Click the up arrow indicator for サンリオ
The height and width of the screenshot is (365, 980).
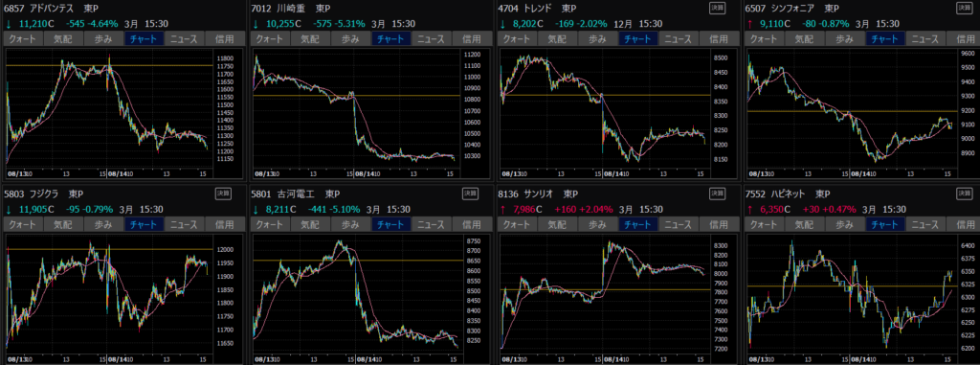(x=503, y=210)
